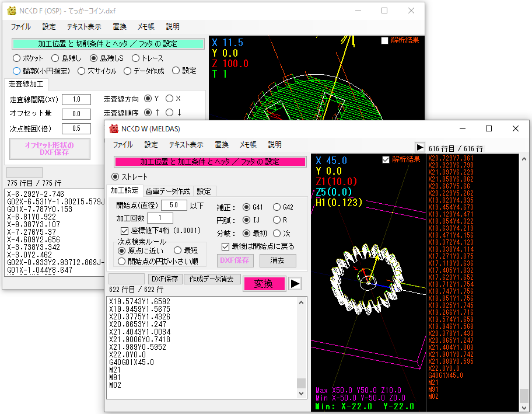The image size is (532, 414).
Task: Click G40G01X45.0 line in code textbox
Action: tap(132, 363)
